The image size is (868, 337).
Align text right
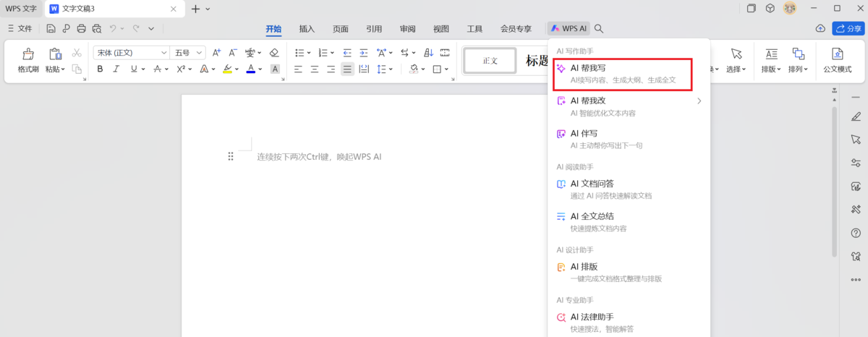tap(331, 69)
